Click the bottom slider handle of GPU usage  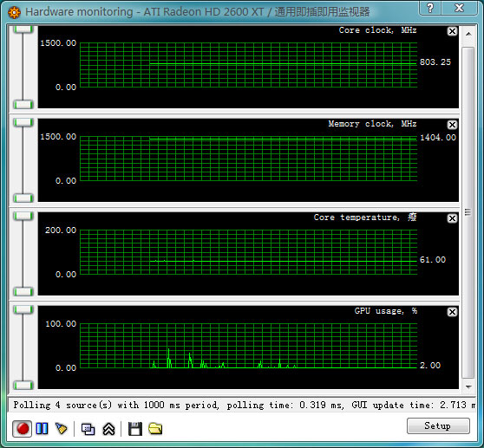click(x=23, y=385)
